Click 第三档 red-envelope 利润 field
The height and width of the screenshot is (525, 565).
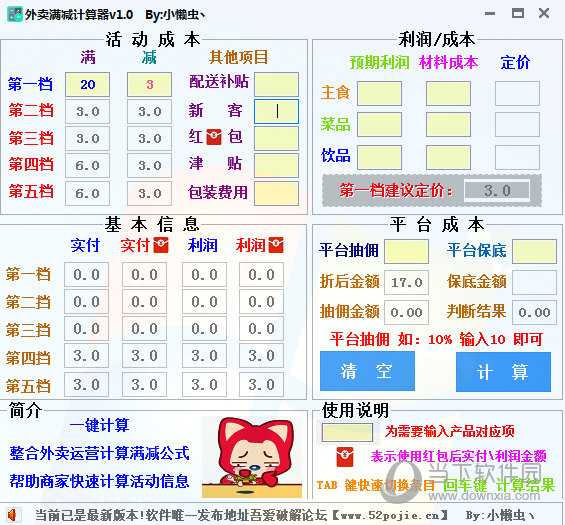(x=262, y=329)
